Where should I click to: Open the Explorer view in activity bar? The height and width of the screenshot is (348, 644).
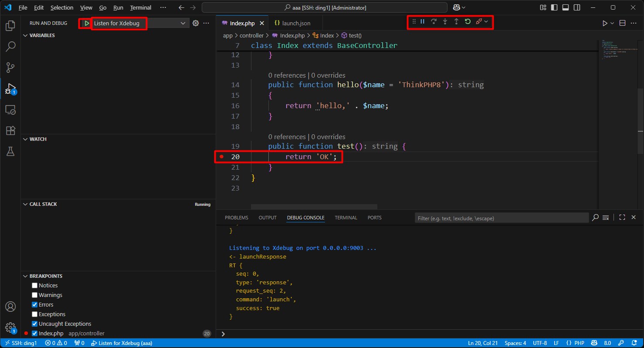point(10,26)
